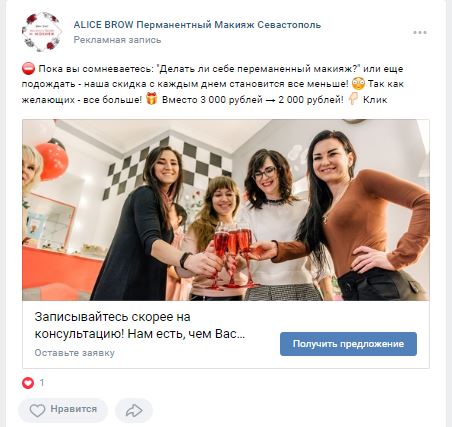
Task: Open the photo of women toasting
Action: coord(226,210)
